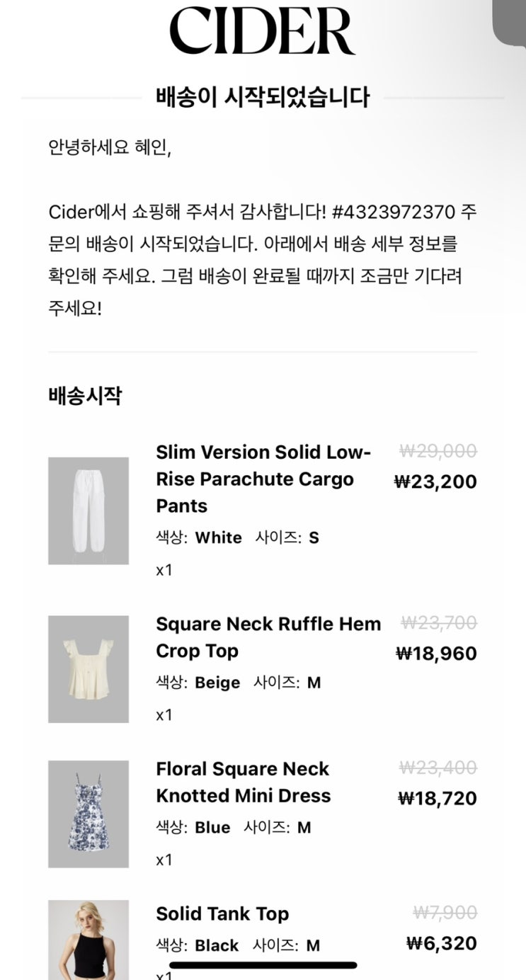Click the ₩23,200 sale price

[435, 482]
